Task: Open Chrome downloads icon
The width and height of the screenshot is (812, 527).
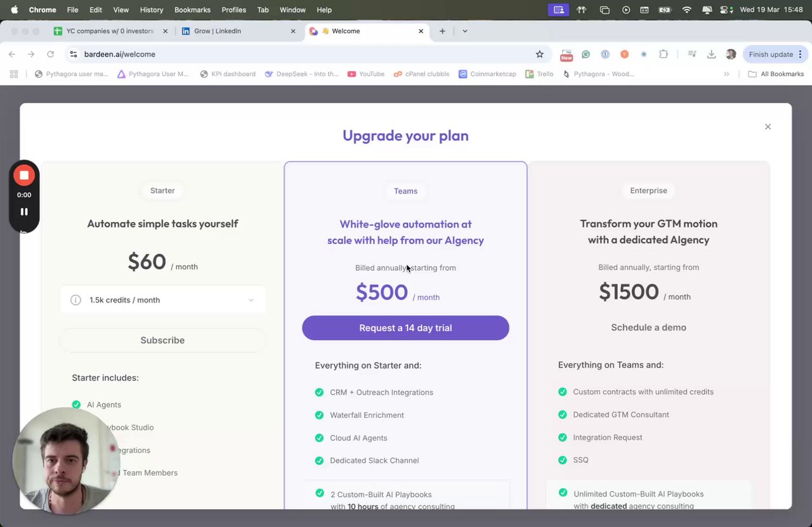Action: click(x=711, y=55)
